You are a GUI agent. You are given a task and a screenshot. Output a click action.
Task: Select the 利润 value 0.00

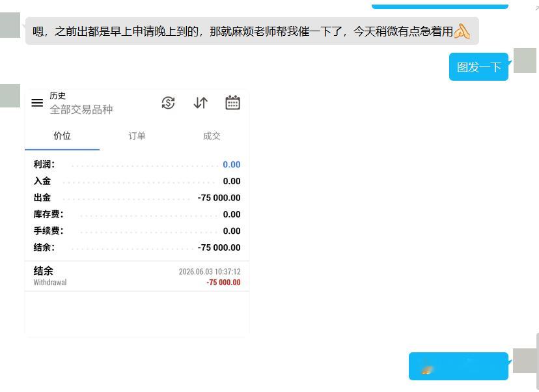pos(231,165)
